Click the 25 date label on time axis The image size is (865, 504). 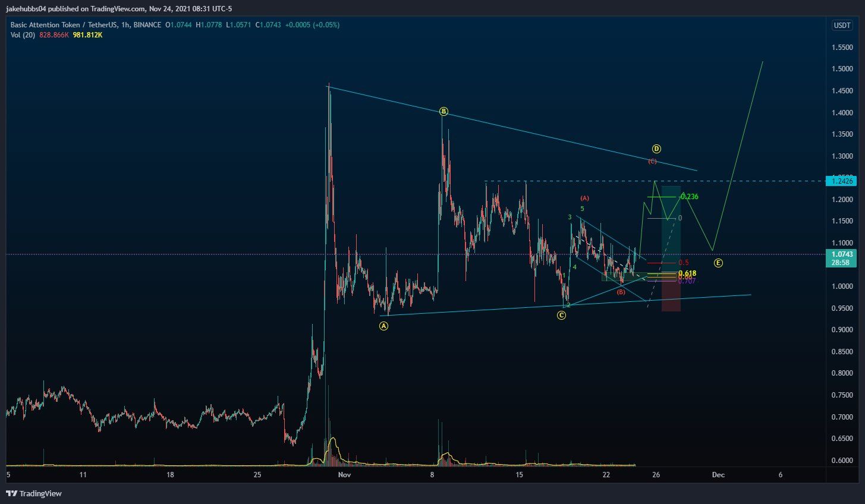[257, 475]
